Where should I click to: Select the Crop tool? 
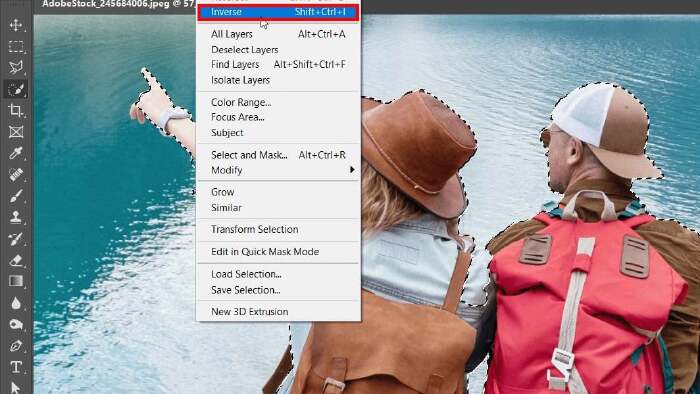tap(16, 110)
